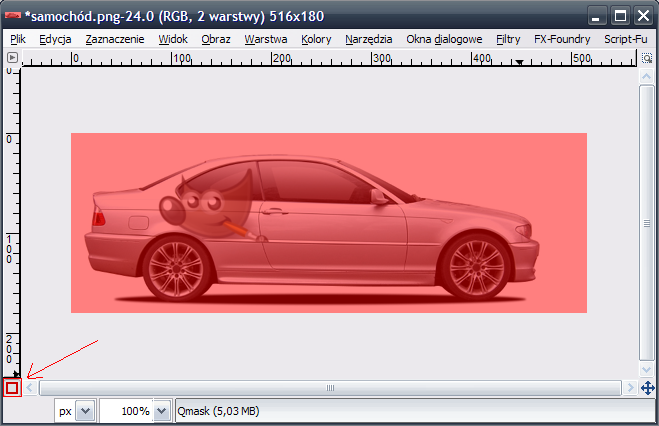Click the GIMP window title icon

[13, 16]
